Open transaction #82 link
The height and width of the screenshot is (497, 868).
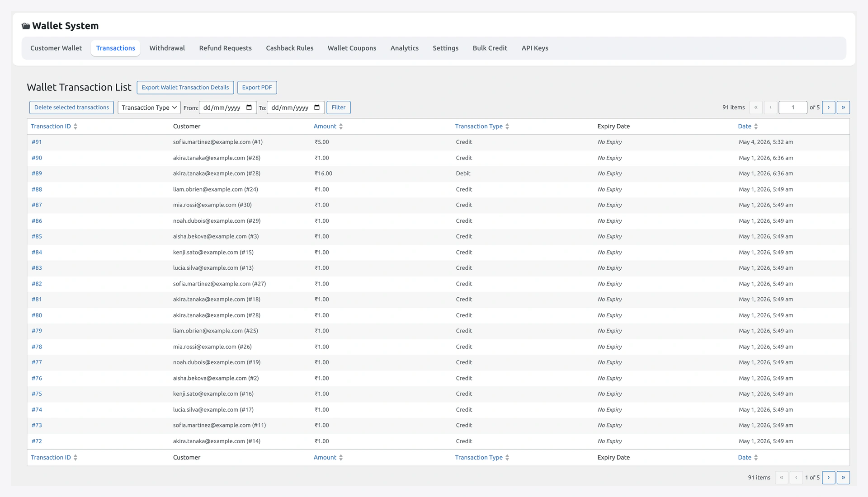[37, 284]
